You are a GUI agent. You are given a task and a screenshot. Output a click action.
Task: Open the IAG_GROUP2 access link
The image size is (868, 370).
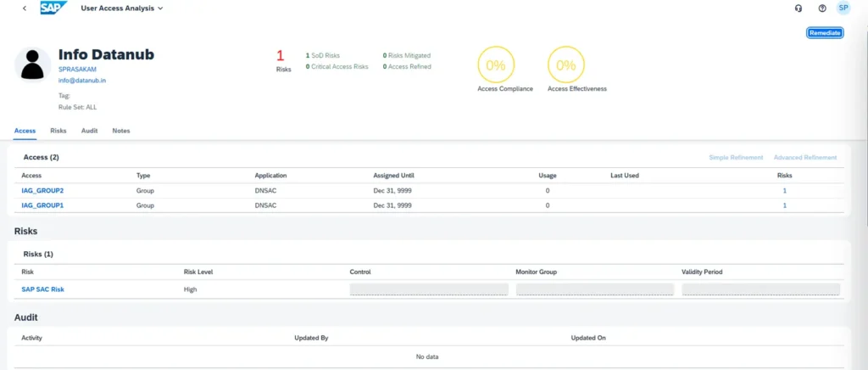[42, 191]
